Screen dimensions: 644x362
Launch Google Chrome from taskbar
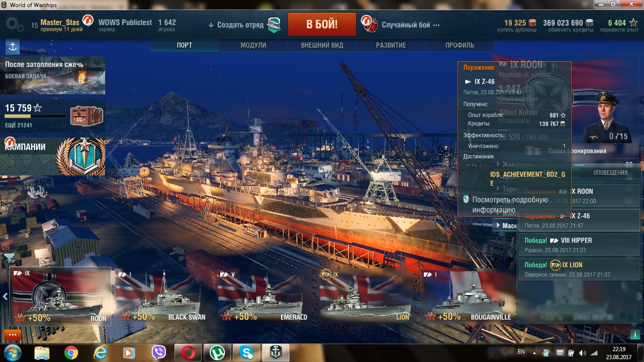[x=71, y=353]
